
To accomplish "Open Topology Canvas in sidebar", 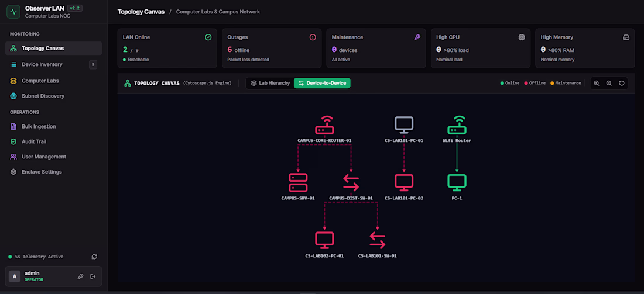I will pyautogui.click(x=53, y=49).
